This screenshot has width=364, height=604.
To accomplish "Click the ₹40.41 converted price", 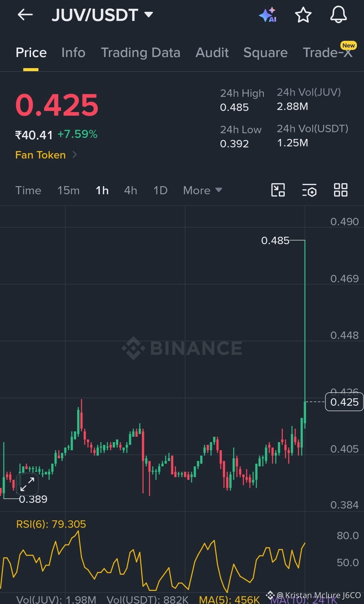I will (34, 135).
